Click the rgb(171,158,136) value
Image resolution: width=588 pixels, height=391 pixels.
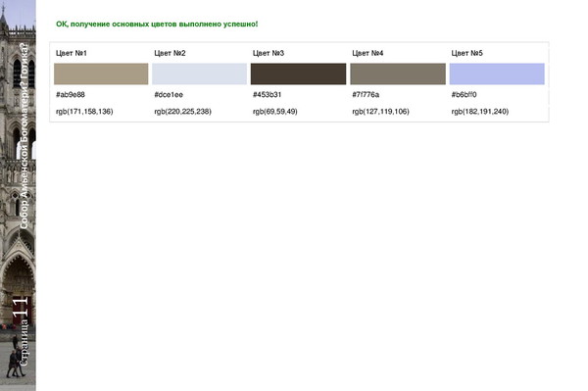click(x=84, y=112)
